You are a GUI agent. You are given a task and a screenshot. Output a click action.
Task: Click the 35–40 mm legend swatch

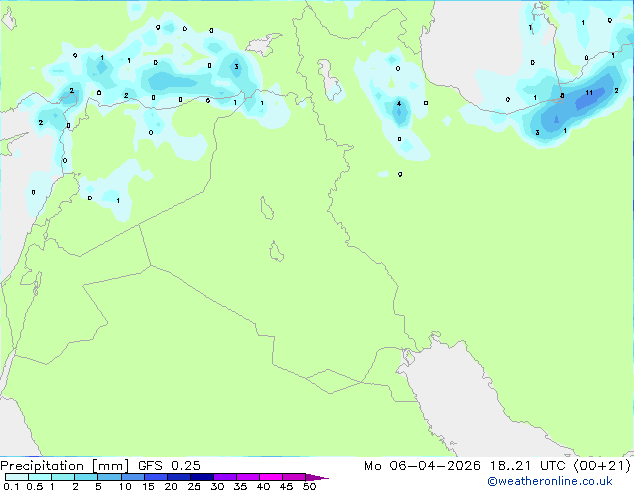[247, 477]
